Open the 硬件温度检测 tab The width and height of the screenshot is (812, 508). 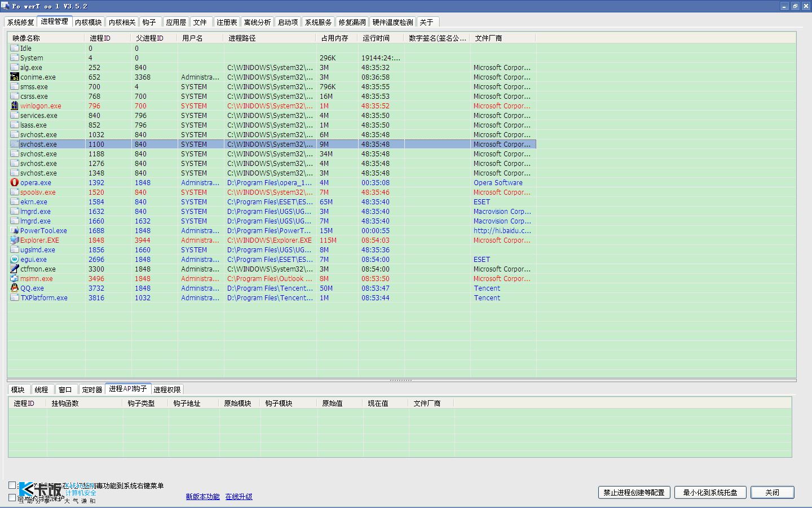(393, 22)
